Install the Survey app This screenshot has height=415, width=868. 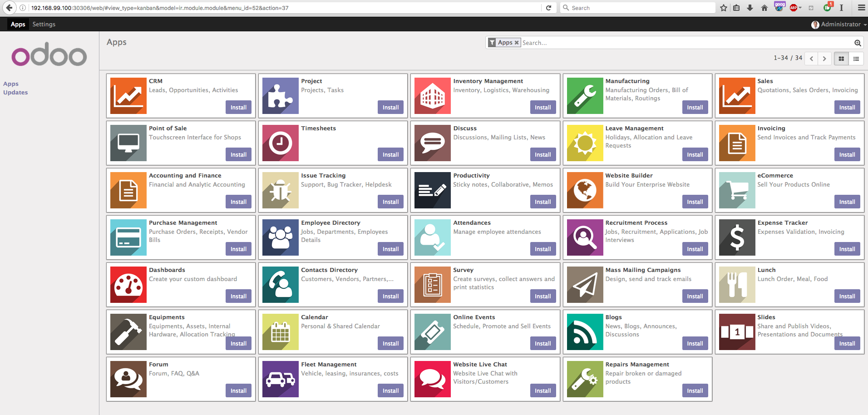[542, 296]
